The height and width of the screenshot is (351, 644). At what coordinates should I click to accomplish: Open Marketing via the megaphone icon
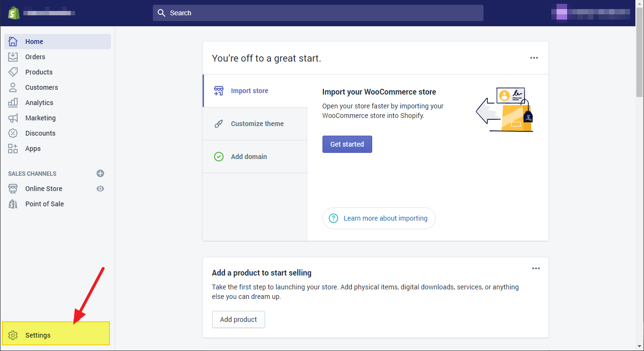coord(13,118)
